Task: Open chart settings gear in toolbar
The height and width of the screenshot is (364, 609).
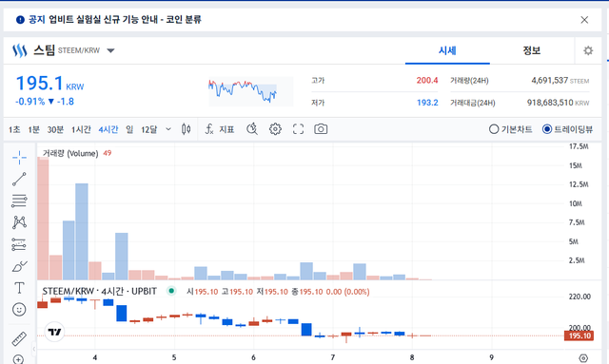Action: coord(275,129)
